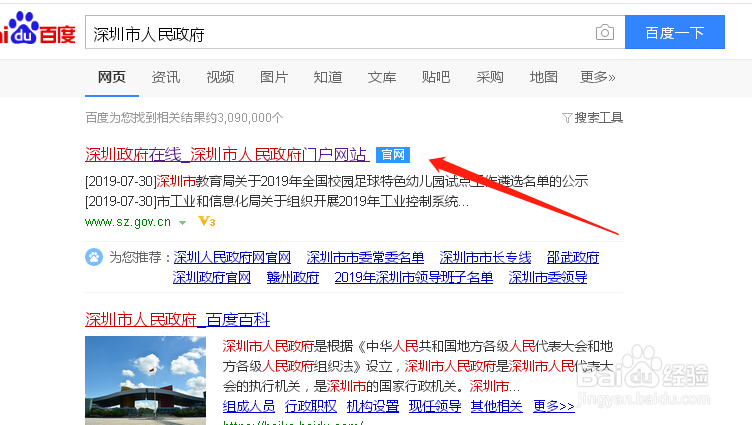Image resolution: width=752 pixels, height=425 pixels.
Task: Open 搜索工具 search tools
Action: 599,118
